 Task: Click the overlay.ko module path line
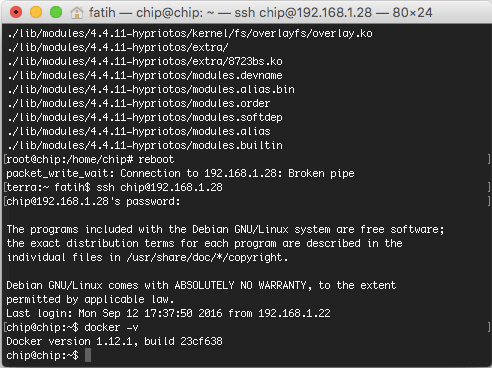tap(190, 33)
